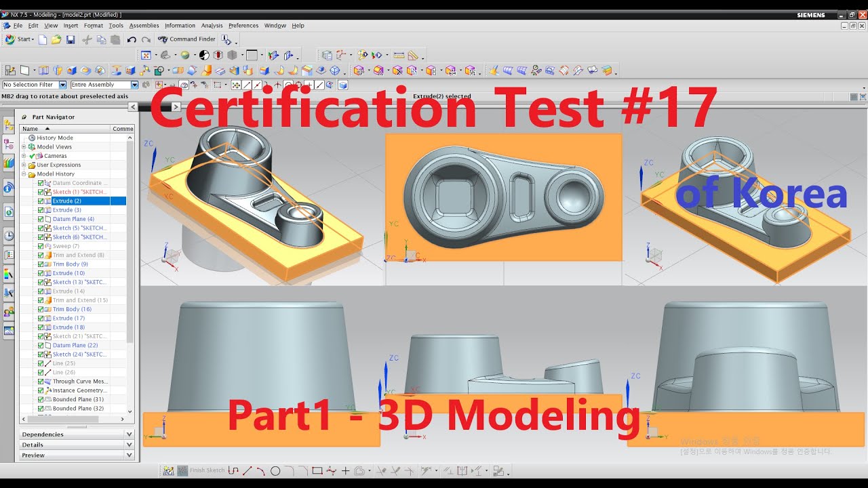Screen dimensions: 868x488
Task: Save the part with the floppy icon
Action: click(71, 39)
